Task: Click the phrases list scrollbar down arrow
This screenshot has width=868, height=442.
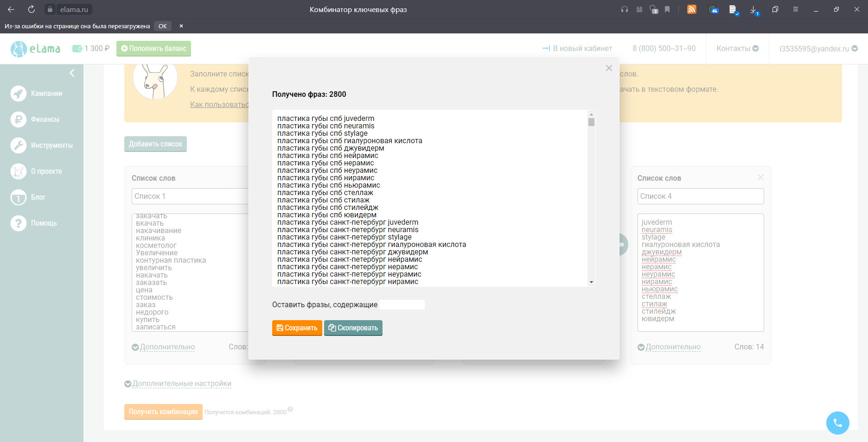Action: click(x=591, y=282)
